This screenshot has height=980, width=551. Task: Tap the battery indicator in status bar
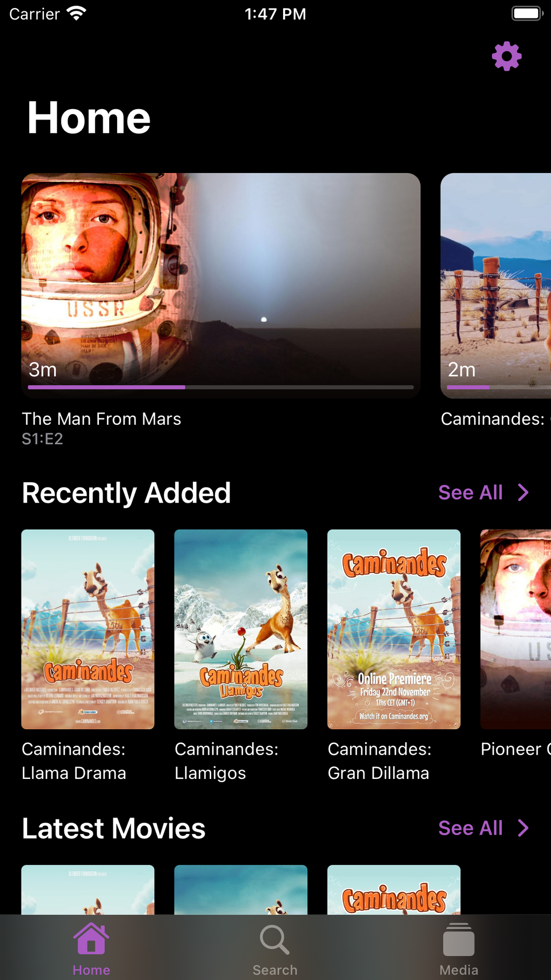click(527, 14)
